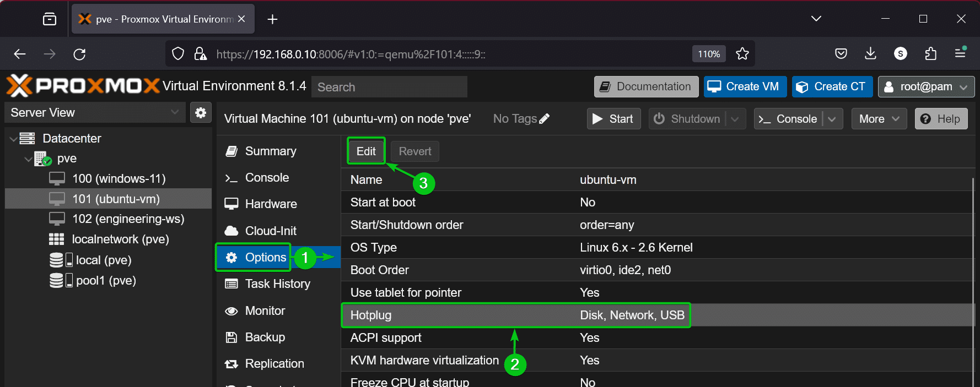This screenshot has height=387, width=980.
Task: Click the site security lock icon
Action: point(200,54)
